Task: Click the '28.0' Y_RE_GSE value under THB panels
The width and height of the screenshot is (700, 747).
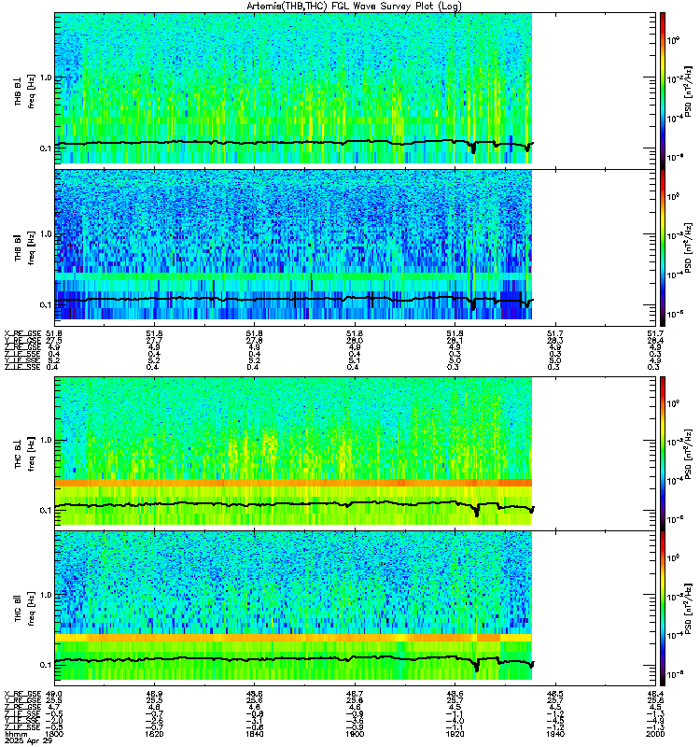Action: (x=355, y=340)
